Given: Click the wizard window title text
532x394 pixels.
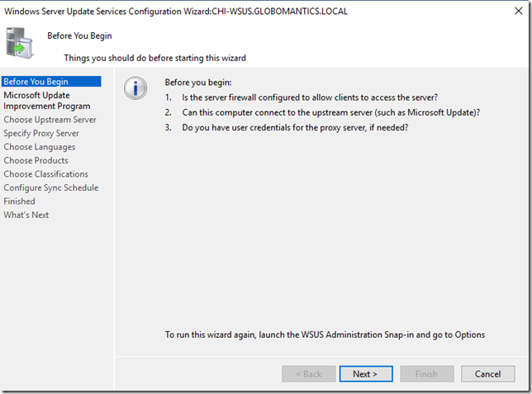Looking at the screenshot, I should (176, 12).
